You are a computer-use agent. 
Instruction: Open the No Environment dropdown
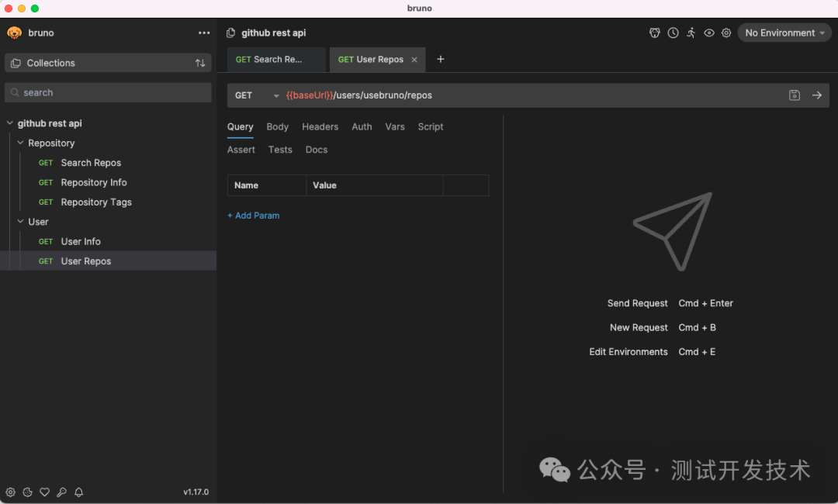(784, 33)
